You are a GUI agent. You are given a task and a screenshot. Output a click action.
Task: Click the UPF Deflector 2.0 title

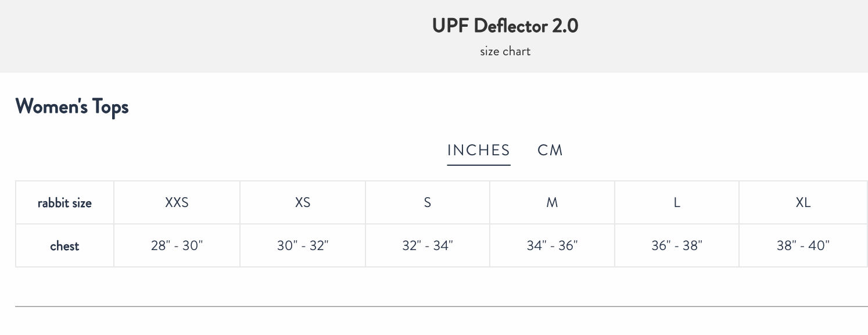[x=505, y=26]
